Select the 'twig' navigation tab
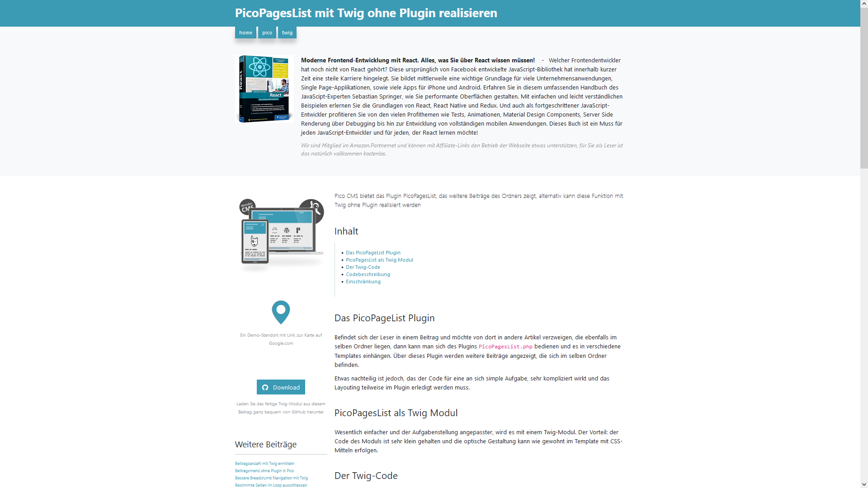 [x=287, y=32]
